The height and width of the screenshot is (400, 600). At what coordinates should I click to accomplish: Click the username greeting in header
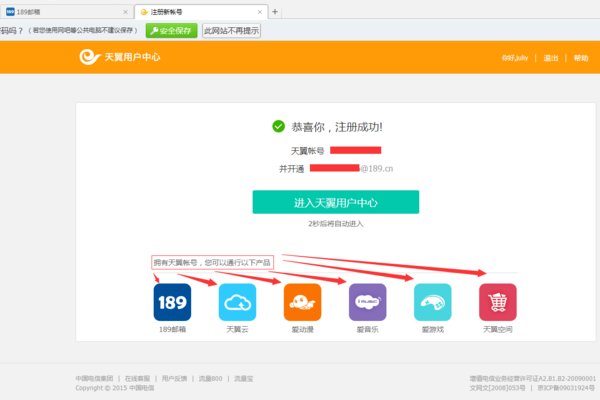click(515, 58)
